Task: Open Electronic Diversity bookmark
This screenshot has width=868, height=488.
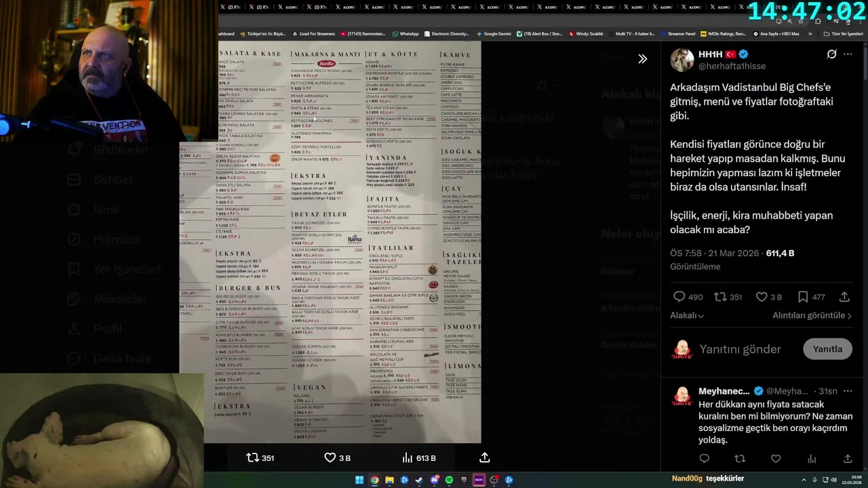Action: pos(446,33)
